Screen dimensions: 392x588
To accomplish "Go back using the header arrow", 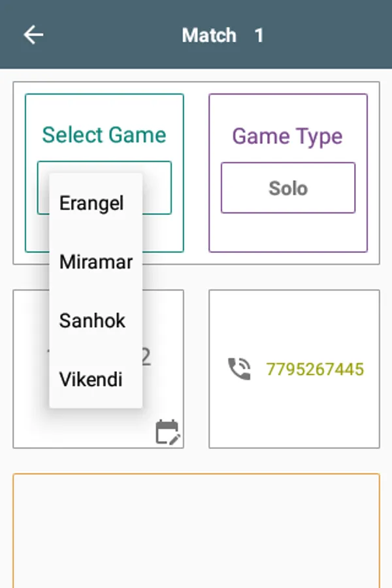I will coord(33,35).
